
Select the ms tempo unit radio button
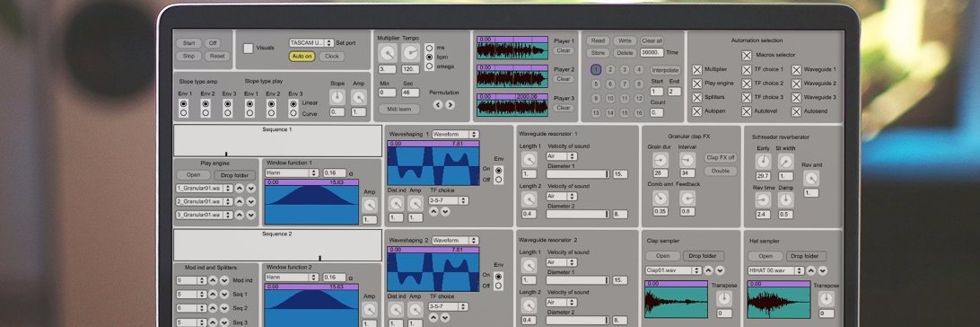[x=429, y=48]
